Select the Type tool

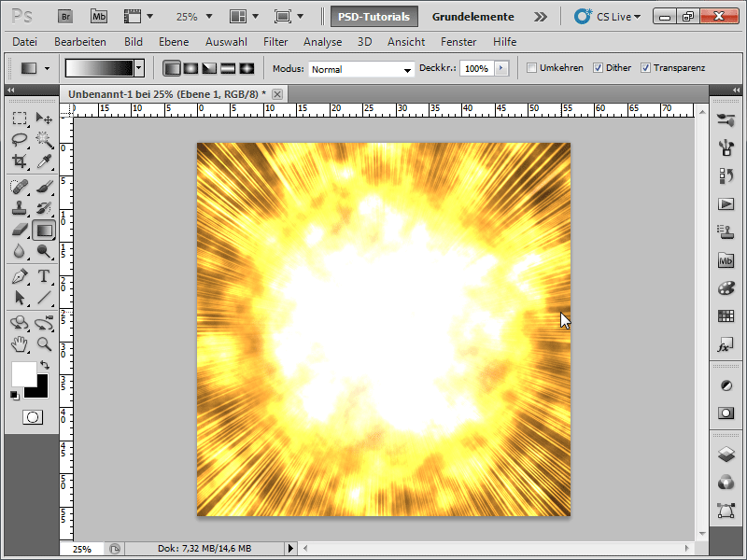[x=44, y=276]
